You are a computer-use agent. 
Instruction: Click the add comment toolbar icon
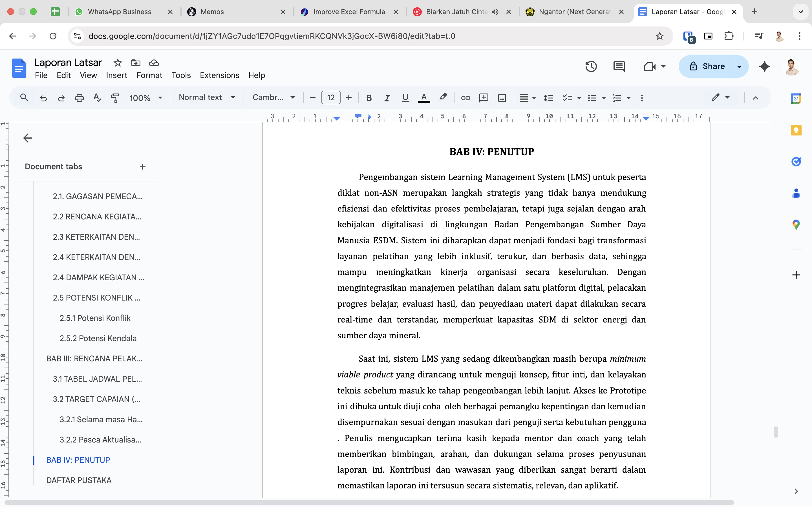(484, 98)
